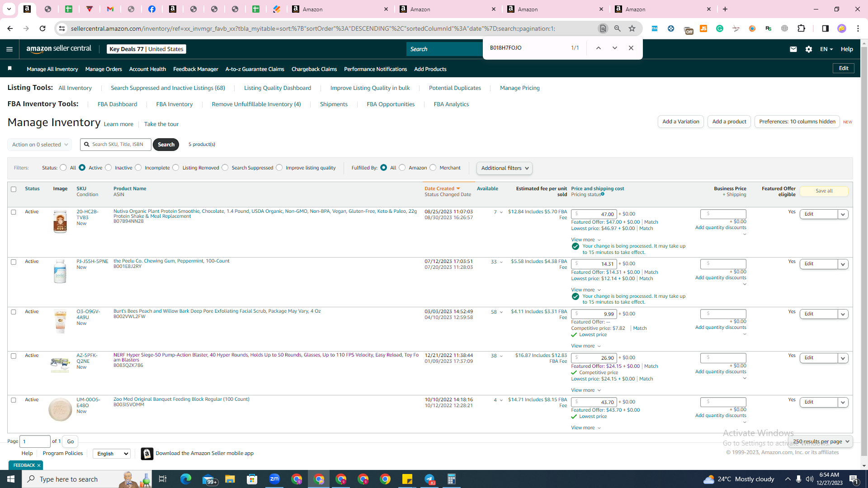Open the Calculator app from the taskbar
The width and height of the screenshot is (868, 488).
point(452,479)
